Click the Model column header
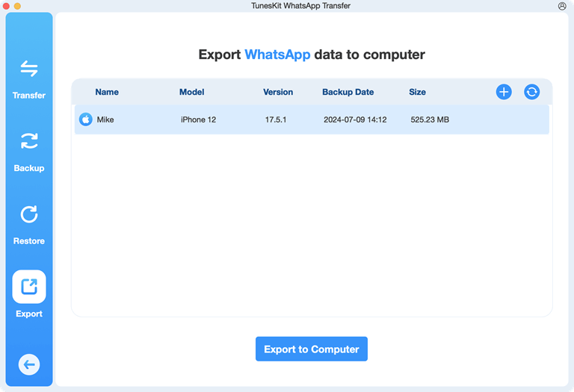This screenshot has width=574, height=392. tap(192, 92)
